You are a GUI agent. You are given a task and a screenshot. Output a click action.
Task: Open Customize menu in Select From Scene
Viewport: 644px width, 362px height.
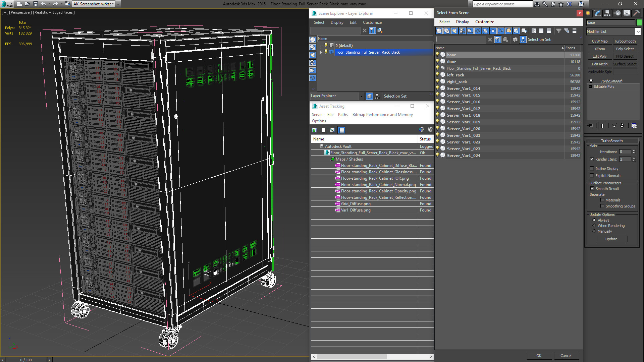pyautogui.click(x=484, y=22)
